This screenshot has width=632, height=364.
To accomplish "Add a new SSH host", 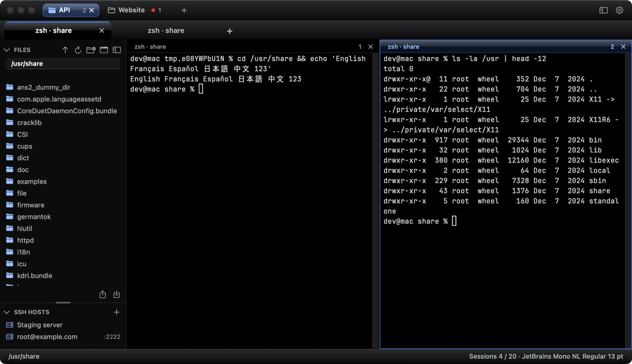I will point(117,312).
